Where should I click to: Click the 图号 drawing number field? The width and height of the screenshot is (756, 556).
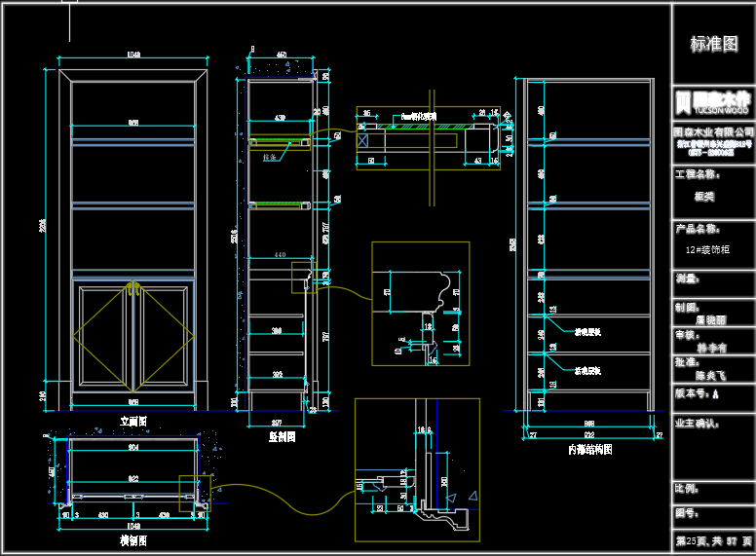click(x=686, y=511)
